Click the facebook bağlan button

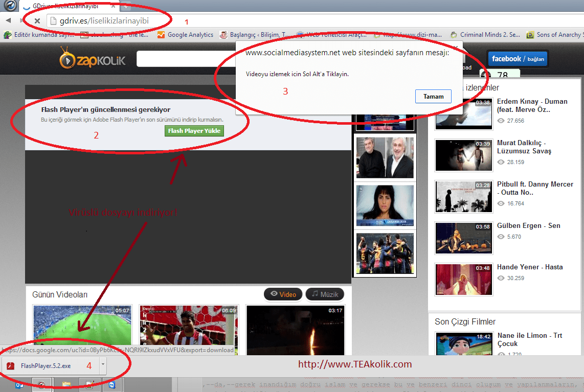[x=518, y=59]
